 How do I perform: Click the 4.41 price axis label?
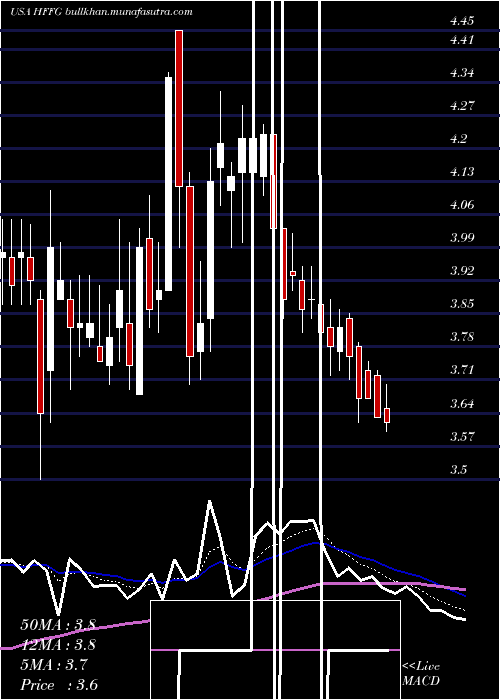[462, 40]
